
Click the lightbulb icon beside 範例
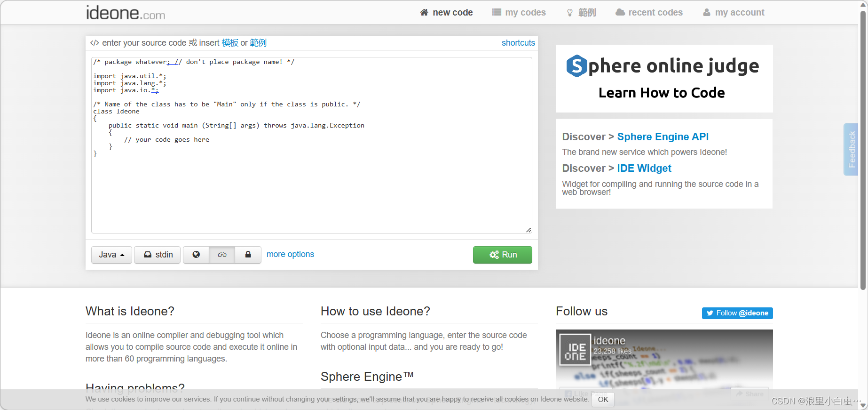click(x=570, y=13)
